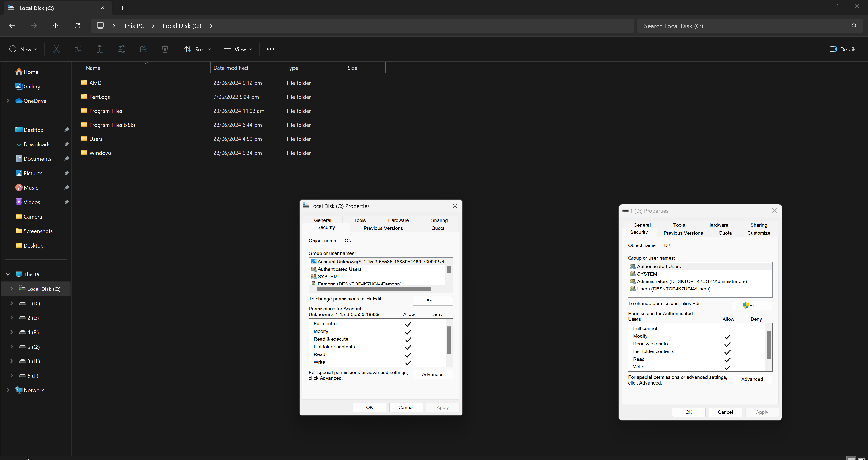Click Advanced button in D: Properties
The height and width of the screenshot is (460, 868).
(752, 379)
